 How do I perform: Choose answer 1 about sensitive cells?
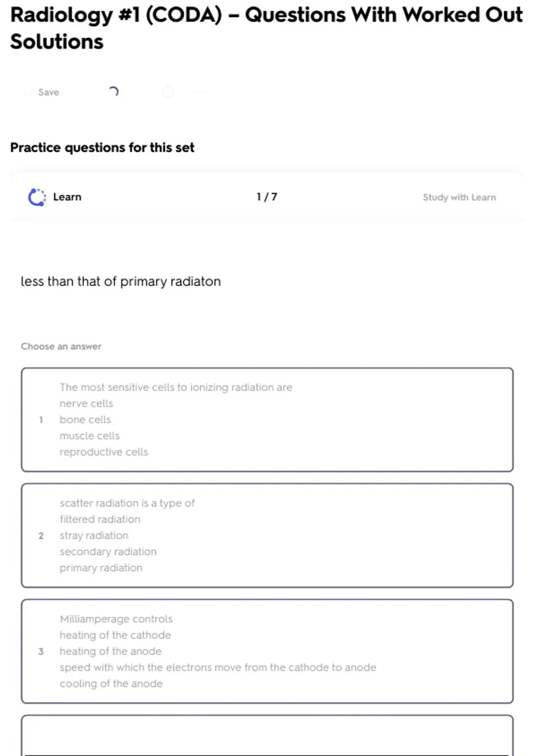pos(267,419)
